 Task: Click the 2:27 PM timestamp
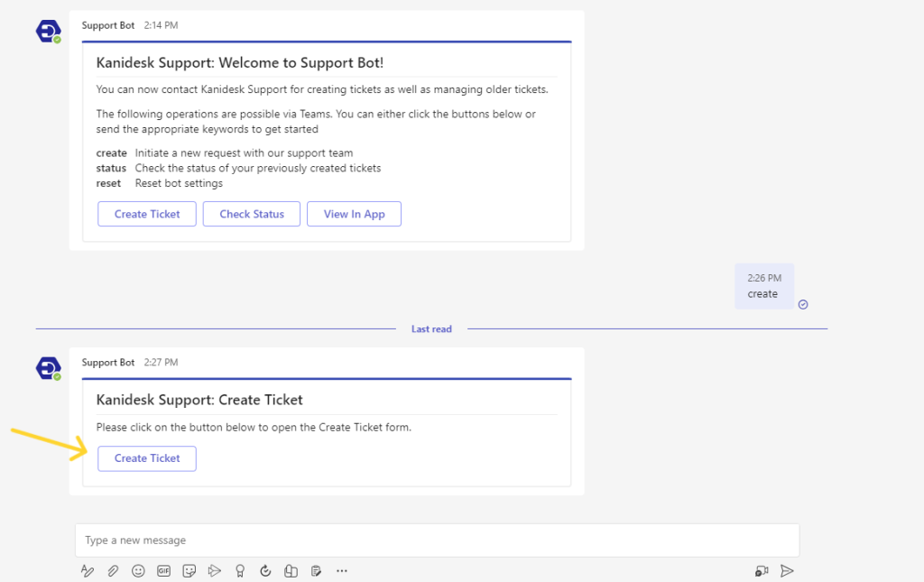pyautogui.click(x=161, y=362)
